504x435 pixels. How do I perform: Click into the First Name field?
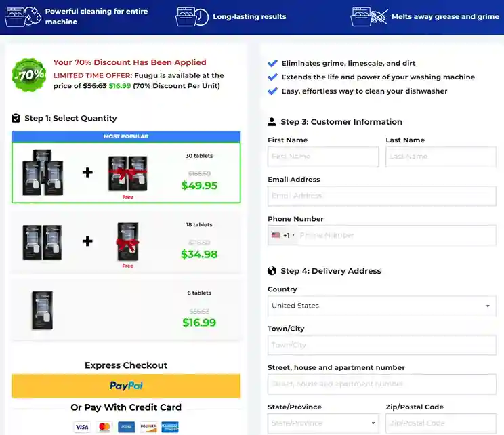[x=323, y=157]
